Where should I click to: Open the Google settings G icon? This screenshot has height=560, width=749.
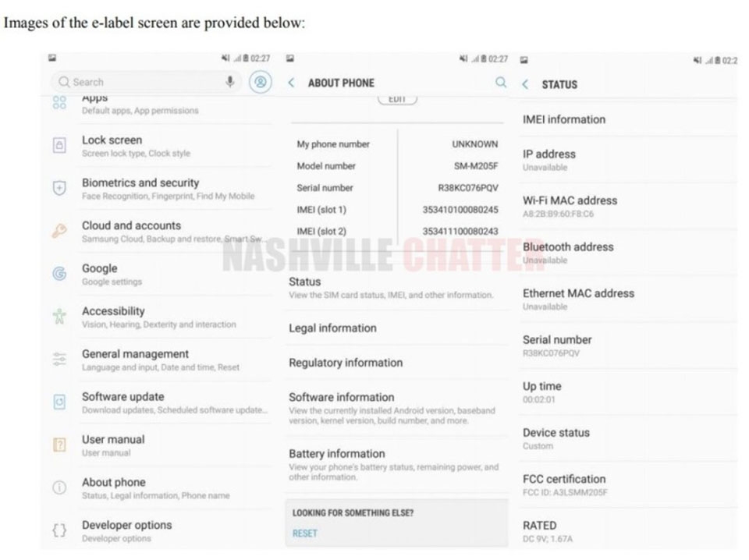tap(59, 274)
